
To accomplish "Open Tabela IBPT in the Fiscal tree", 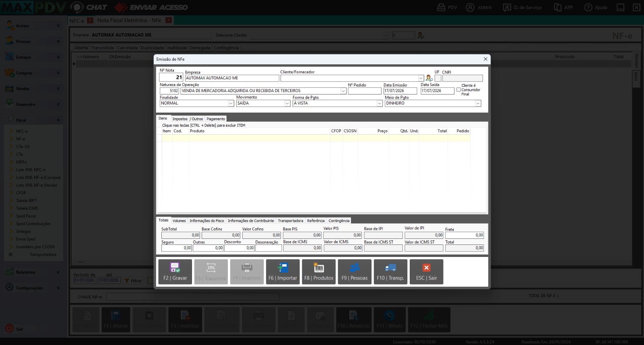I will pos(26,201).
